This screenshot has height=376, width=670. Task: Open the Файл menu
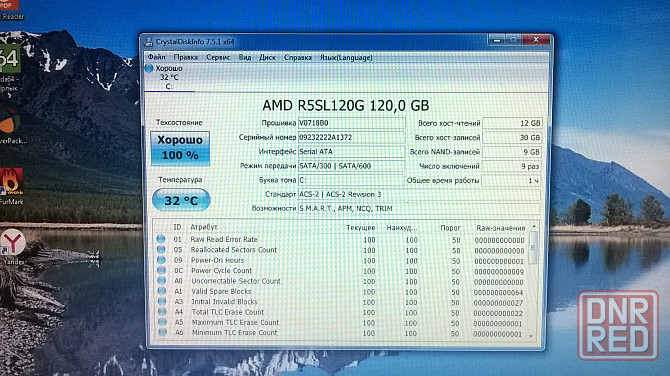(x=156, y=57)
